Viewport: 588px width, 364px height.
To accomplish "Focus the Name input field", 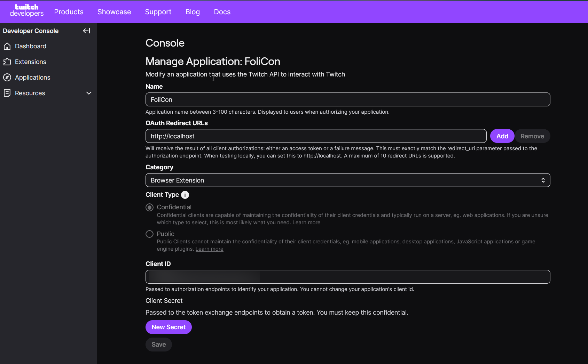I will (x=348, y=99).
